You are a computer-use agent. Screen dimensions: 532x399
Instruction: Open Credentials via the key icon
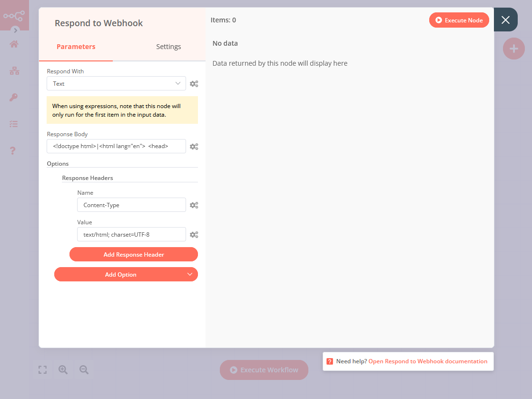(x=14, y=97)
